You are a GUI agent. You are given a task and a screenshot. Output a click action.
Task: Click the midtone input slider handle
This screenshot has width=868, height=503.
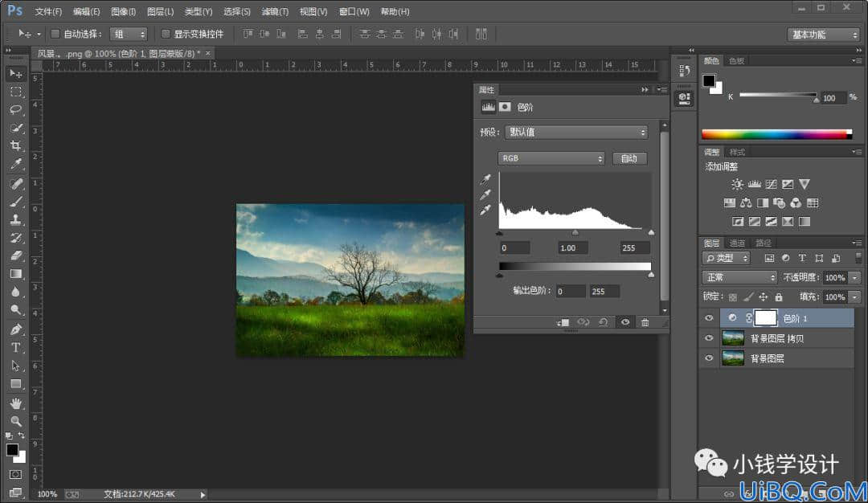pyautogui.click(x=575, y=234)
